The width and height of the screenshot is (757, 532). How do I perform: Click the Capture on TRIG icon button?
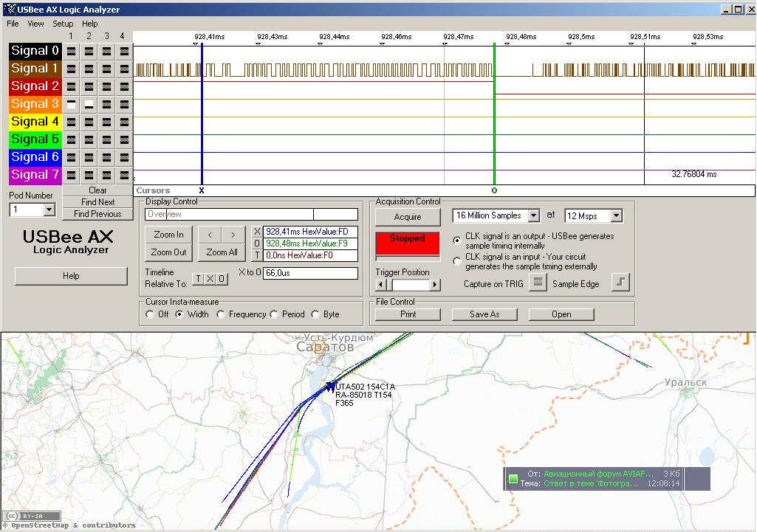click(x=538, y=283)
